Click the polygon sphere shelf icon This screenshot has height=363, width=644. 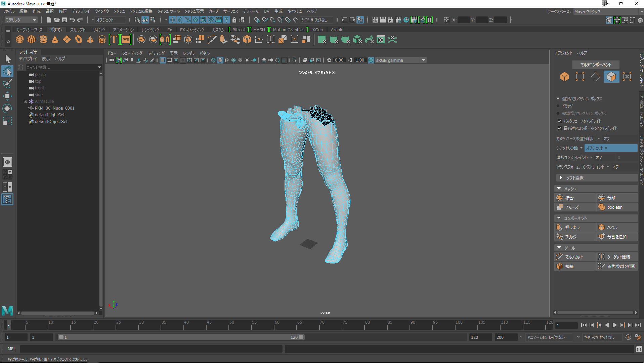20,40
